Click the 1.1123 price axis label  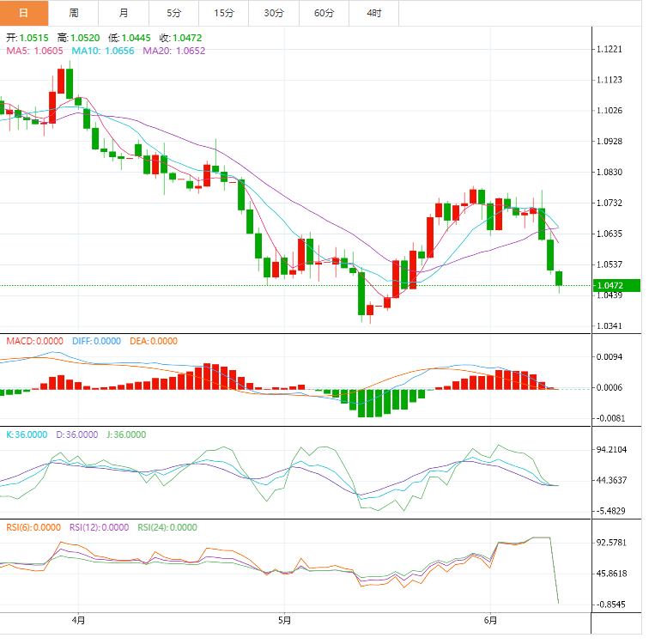[x=610, y=80]
